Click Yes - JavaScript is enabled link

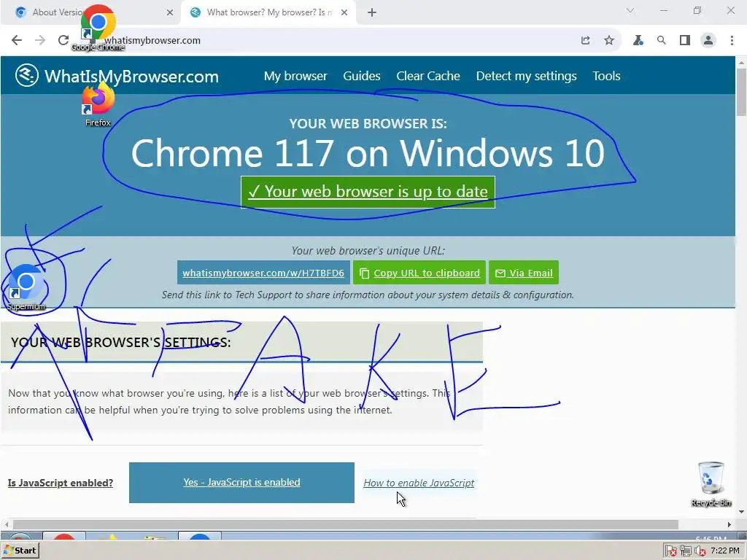(x=241, y=483)
